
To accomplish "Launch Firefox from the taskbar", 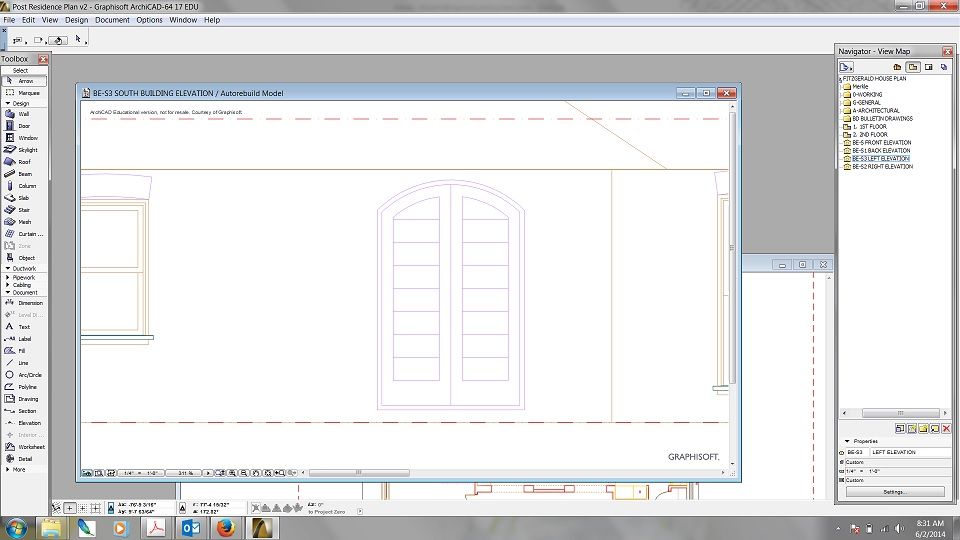I will [x=226, y=527].
